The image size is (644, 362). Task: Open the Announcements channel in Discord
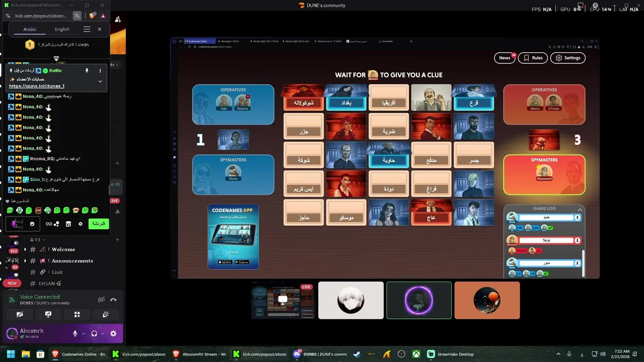pos(72,261)
